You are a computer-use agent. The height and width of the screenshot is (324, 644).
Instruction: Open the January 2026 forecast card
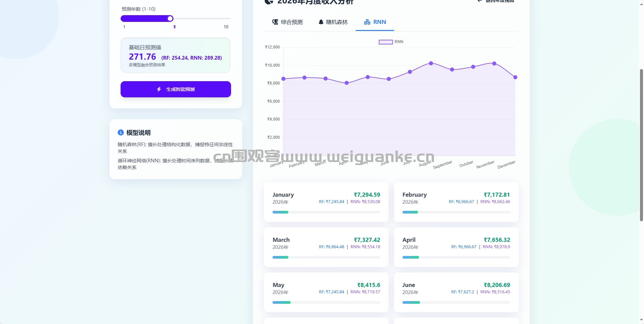[x=326, y=202]
